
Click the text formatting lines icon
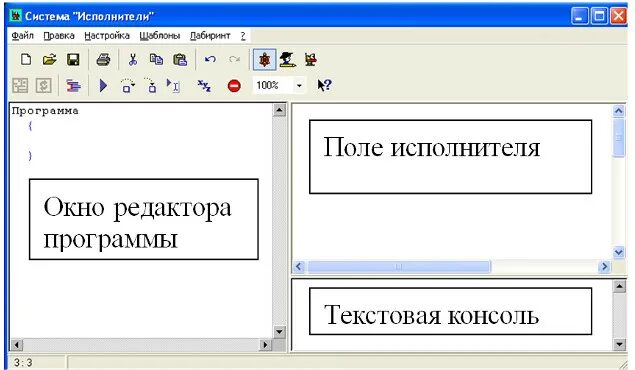73,86
